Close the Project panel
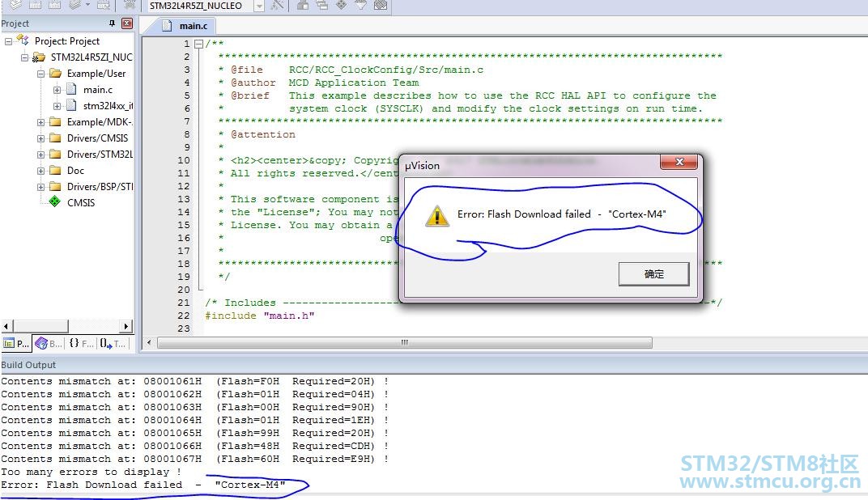Image resolution: width=868 pixels, height=500 pixels. tap(127, 23)
